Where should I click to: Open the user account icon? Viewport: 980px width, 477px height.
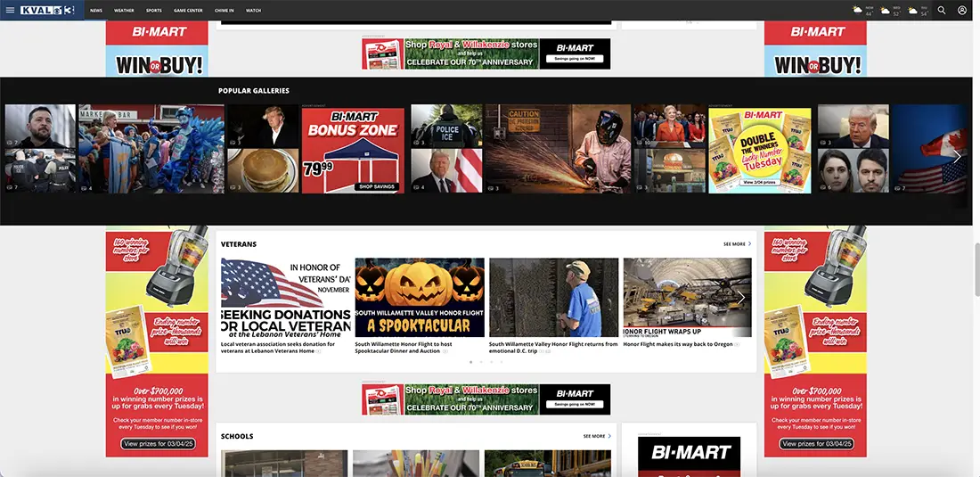tap(962, 10)
